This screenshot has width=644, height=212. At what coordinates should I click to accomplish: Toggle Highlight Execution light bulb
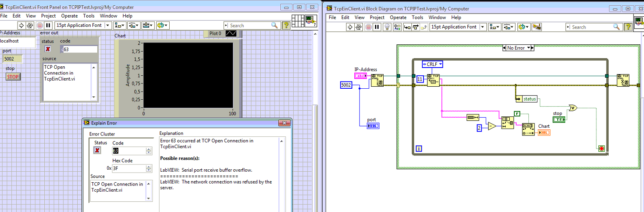tap(387, 27)
